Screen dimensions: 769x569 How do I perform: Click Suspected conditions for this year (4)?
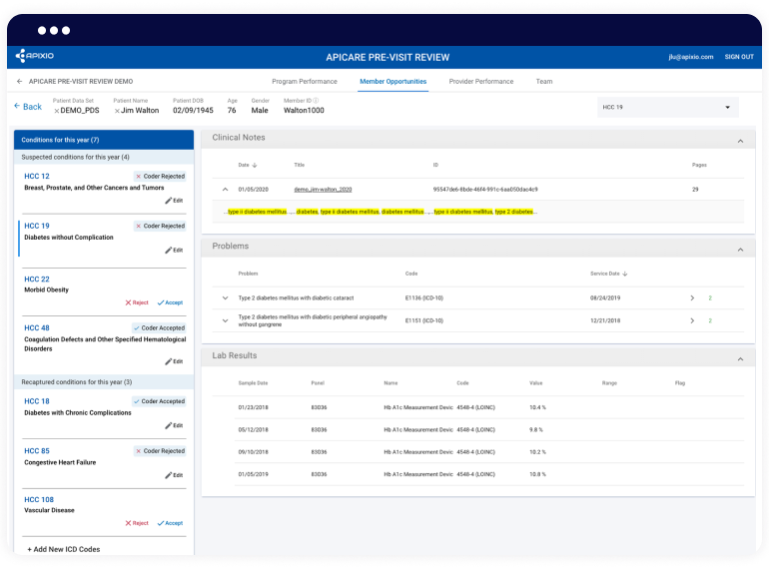click(104, 157)
